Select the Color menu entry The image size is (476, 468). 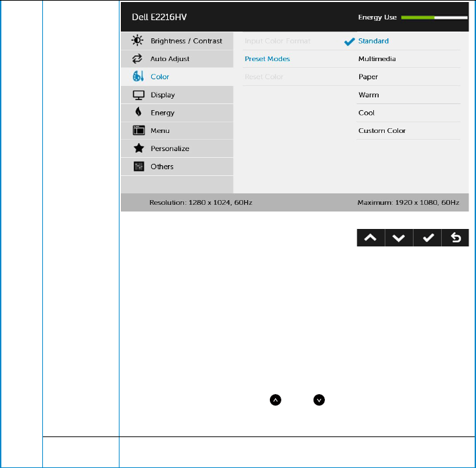[177, 77]
